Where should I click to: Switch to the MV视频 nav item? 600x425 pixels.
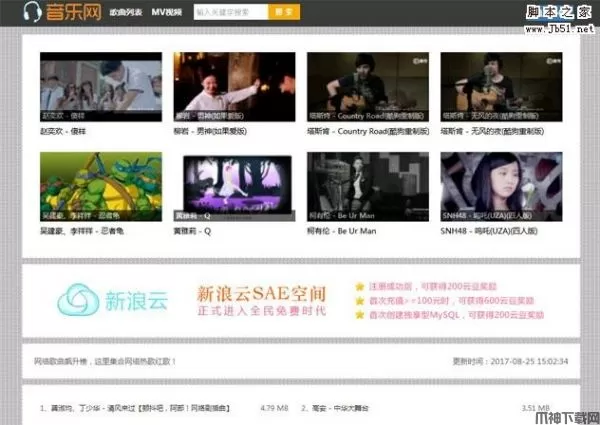166,12
